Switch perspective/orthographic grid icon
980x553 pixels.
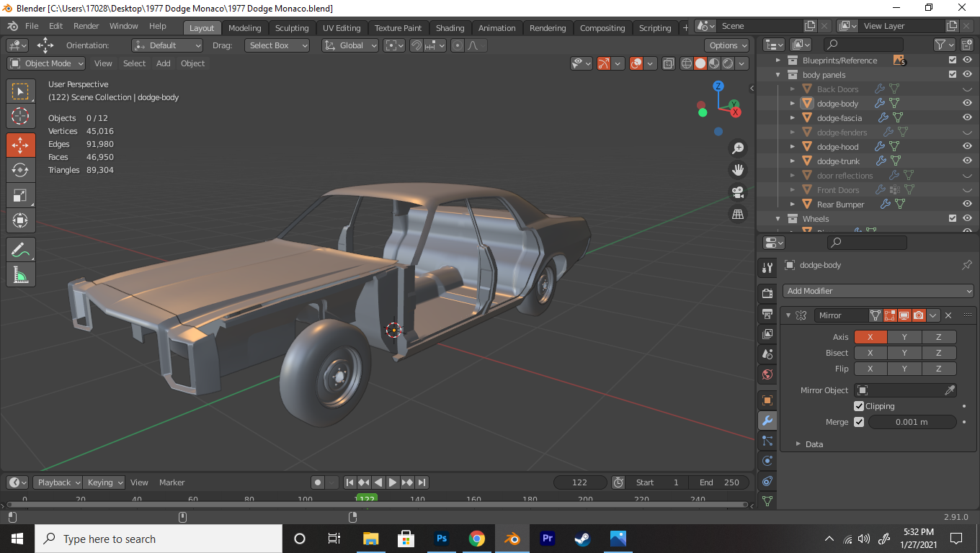tap(737, 214)
